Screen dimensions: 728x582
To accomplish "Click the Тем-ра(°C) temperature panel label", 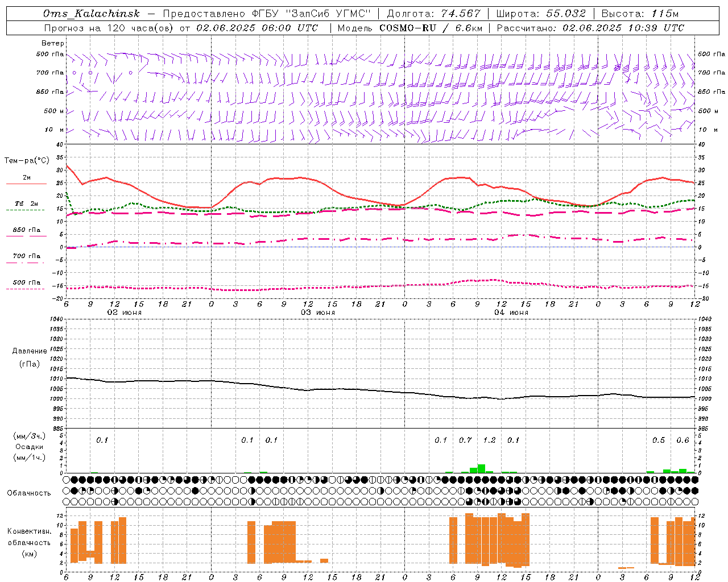I will click(27, 161).
